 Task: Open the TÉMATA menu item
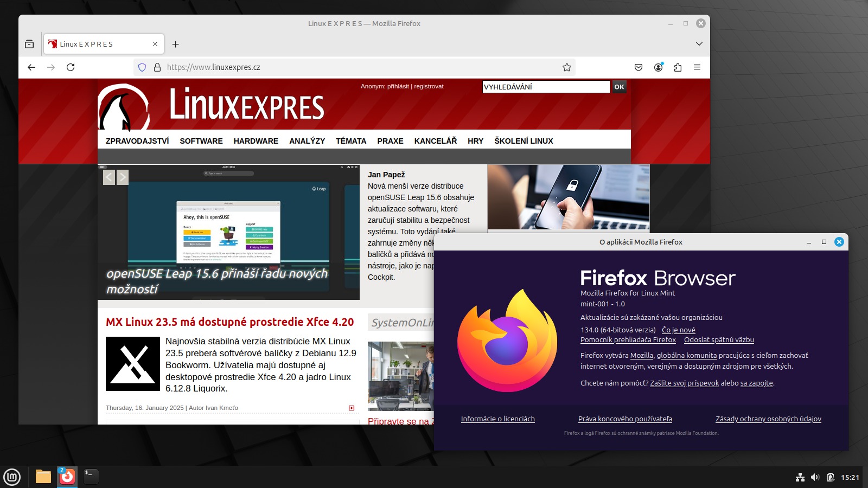(351, 141)
